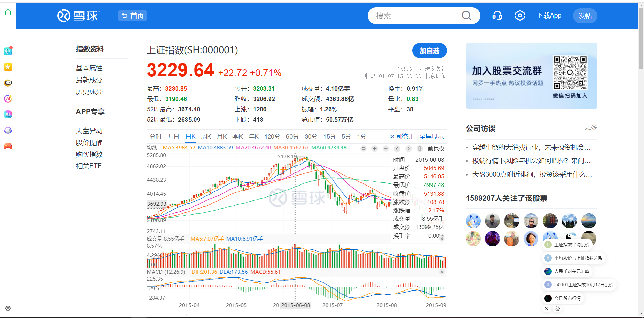The image size is (644, 318).
Task: Click the search magnifier icon
Action: pos(466,16)
